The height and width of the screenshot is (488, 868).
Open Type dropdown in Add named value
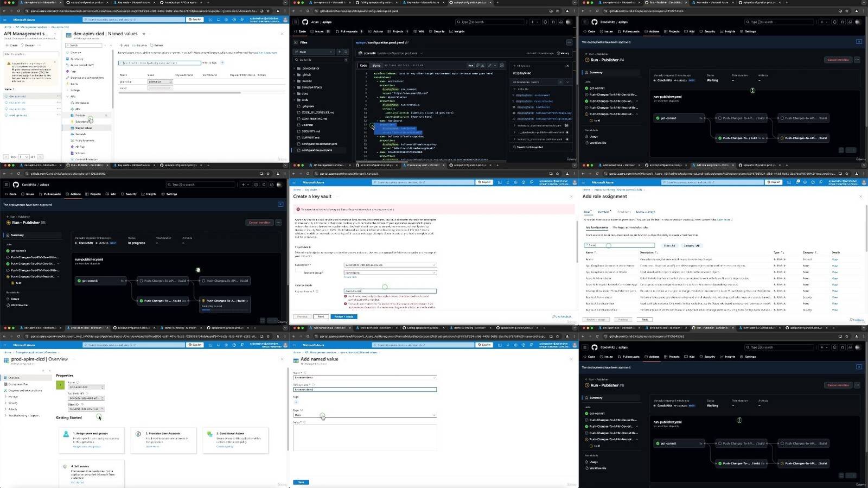(365, 415)
